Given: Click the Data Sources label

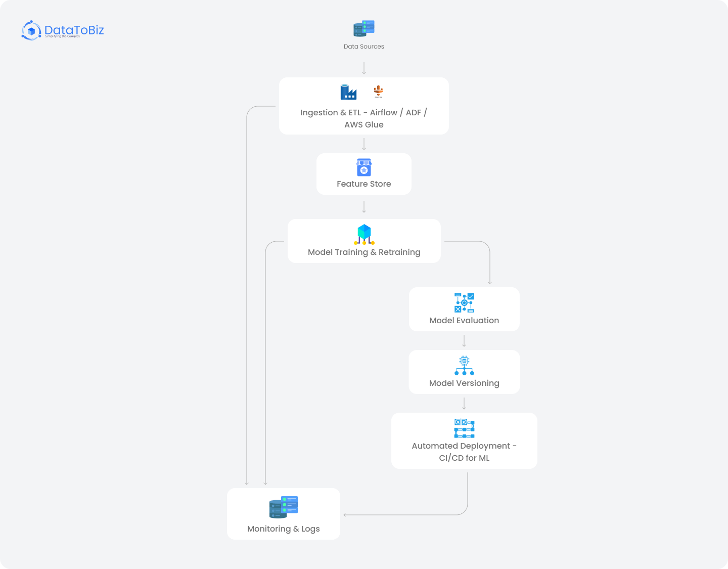Looking at the screenshot, I should click(x=364, y=46).
